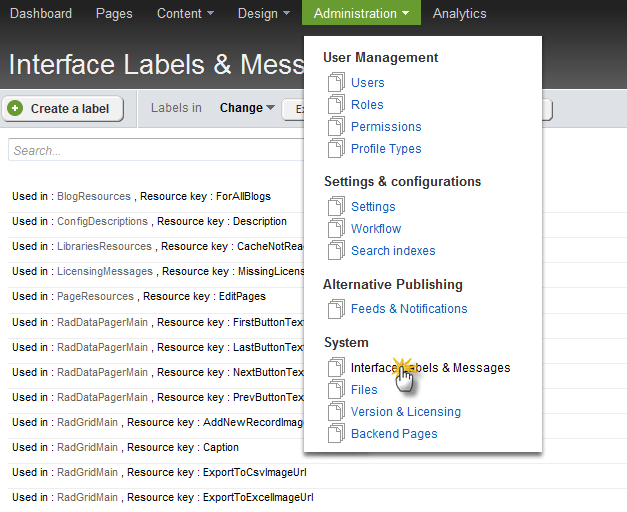Viewport: 627px width, 512px height.
Task: Click the page icon beside Version & Licensing
Action: (x=336, y=411)
